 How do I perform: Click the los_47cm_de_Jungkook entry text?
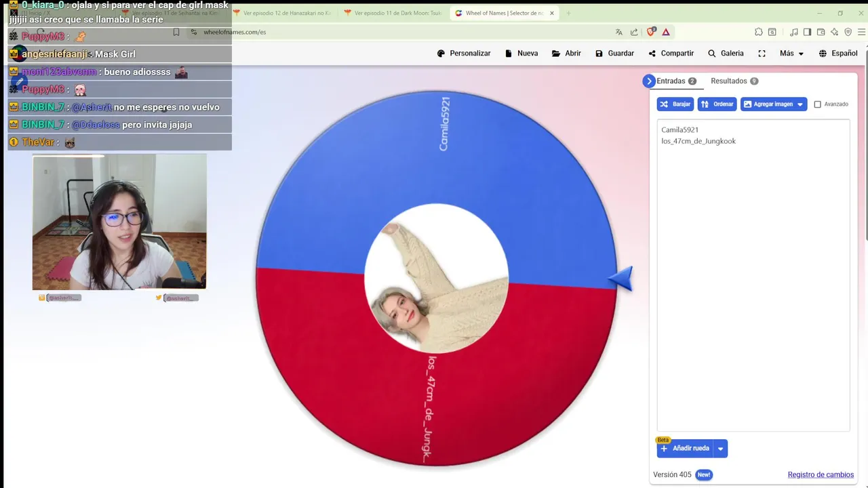pyautogui.click(x=698, y=141)
